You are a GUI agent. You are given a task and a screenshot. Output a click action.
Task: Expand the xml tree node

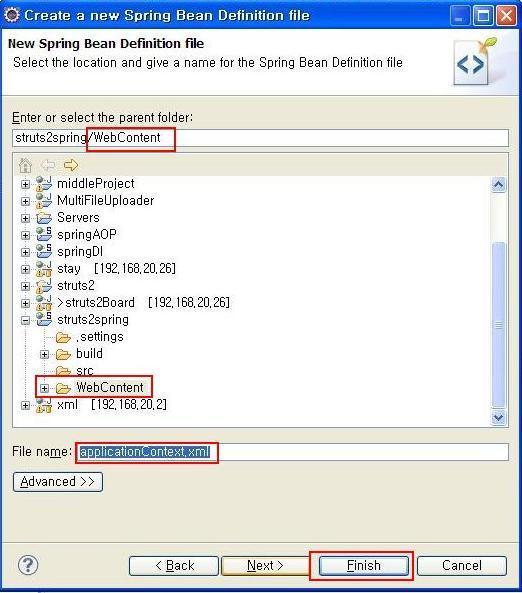pos(25,405)
